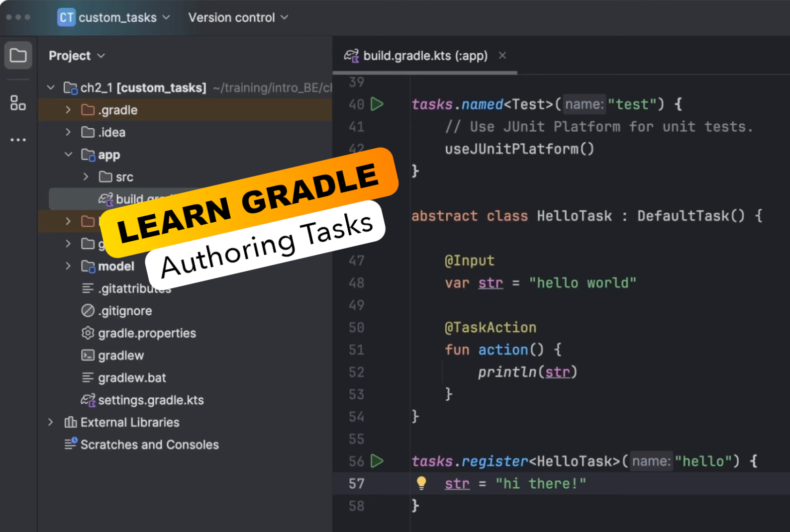Select Scratches and Consoles
Viewport: 790px width, 532px height.
[149, 444]
